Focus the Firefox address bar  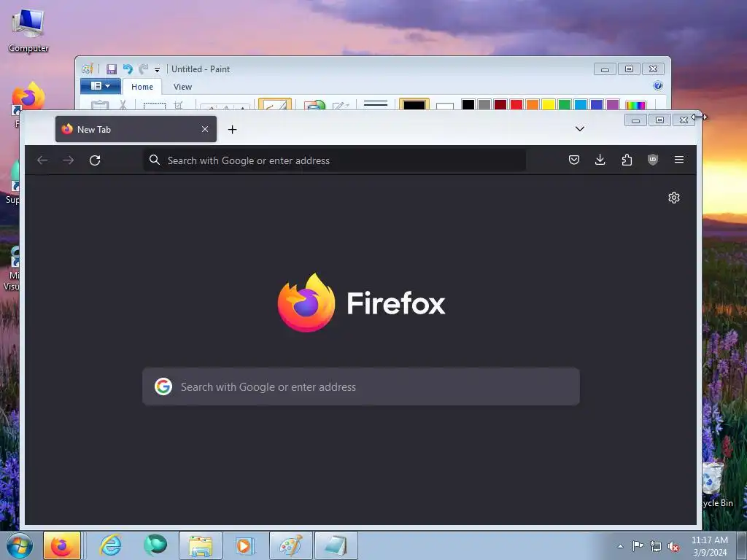(334, 160)
